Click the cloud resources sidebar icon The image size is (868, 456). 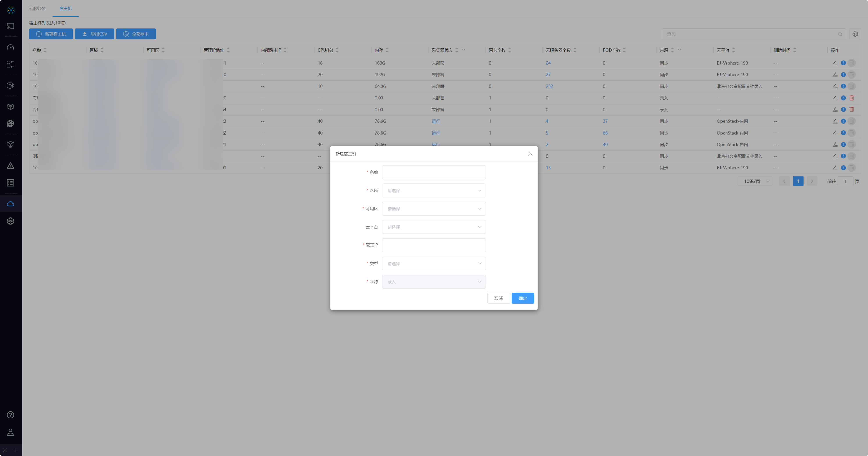[11, 204]
